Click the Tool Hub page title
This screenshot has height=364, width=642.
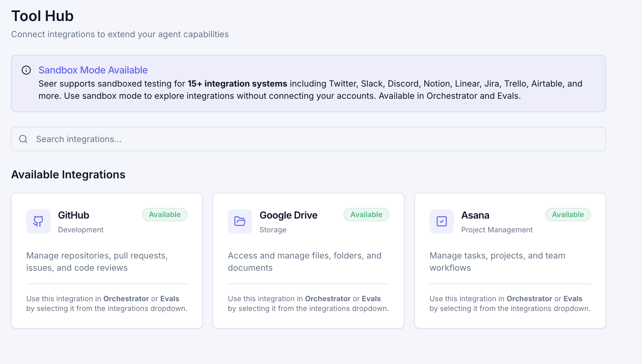[x=42, y=15]
